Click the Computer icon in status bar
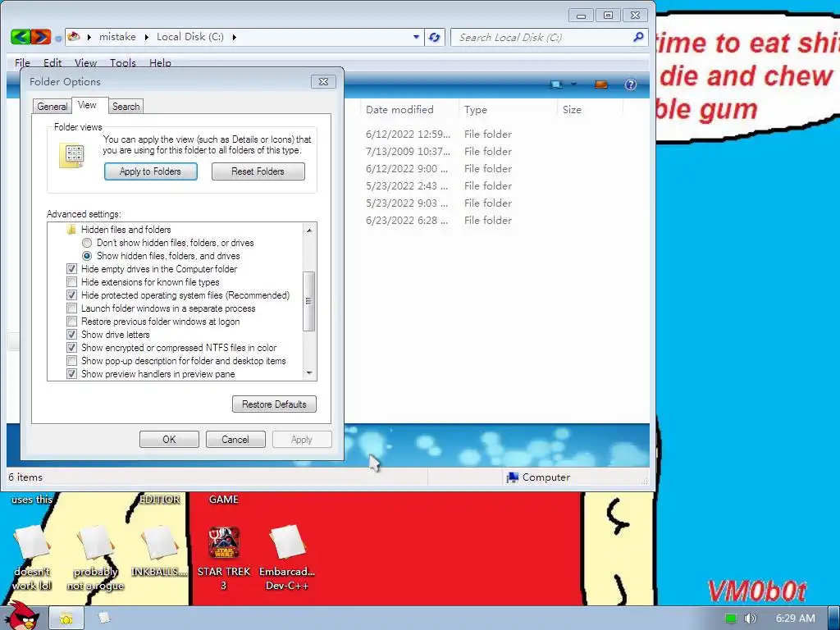The width and height of the screenshot is (840, 630). click(x=513, y=477)
